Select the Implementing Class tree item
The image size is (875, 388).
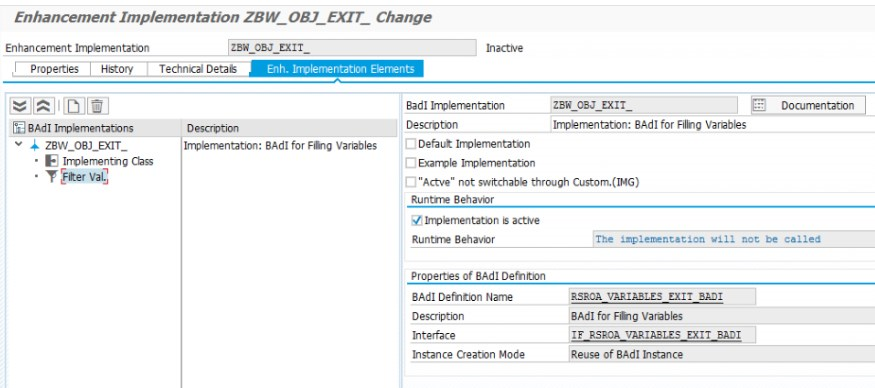coord(108,161)
